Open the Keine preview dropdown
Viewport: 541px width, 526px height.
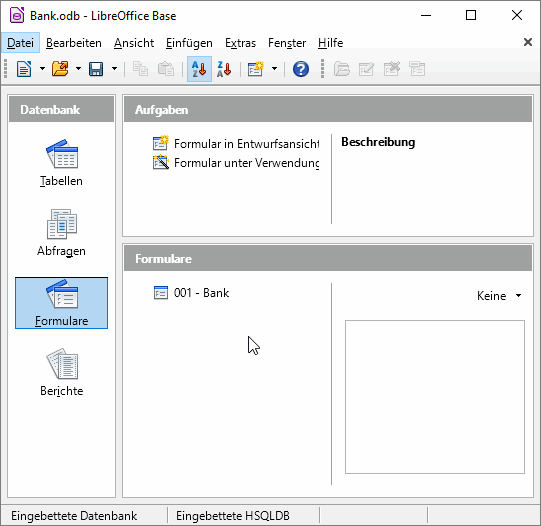[499, 296]
